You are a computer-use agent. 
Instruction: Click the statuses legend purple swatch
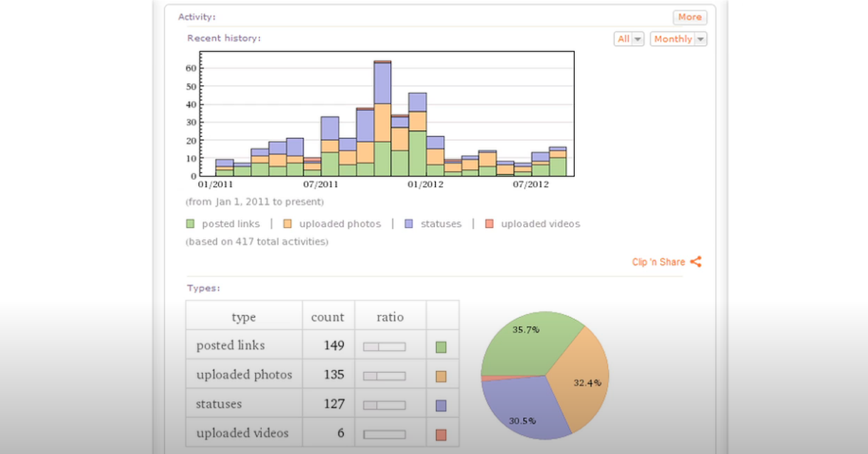coord(409,224)
